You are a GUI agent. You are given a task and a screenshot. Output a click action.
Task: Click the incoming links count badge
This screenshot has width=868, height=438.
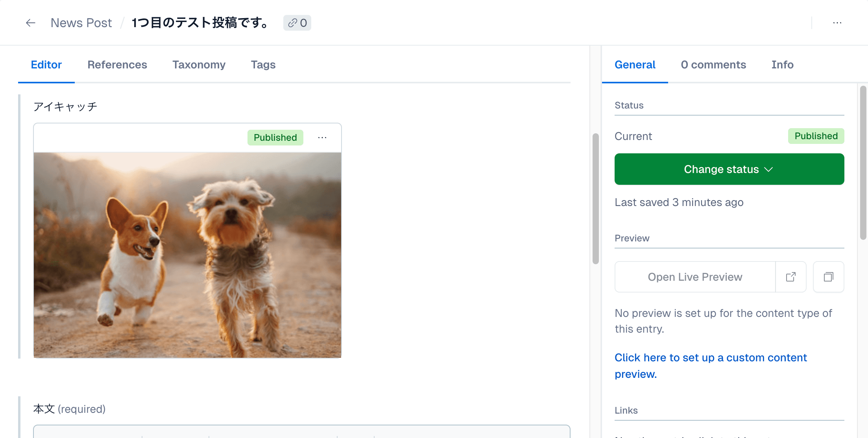coord(297,23)
